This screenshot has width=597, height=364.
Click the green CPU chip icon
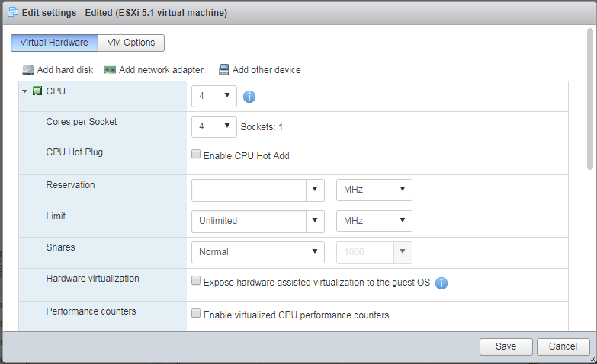[x=37, y=91]
